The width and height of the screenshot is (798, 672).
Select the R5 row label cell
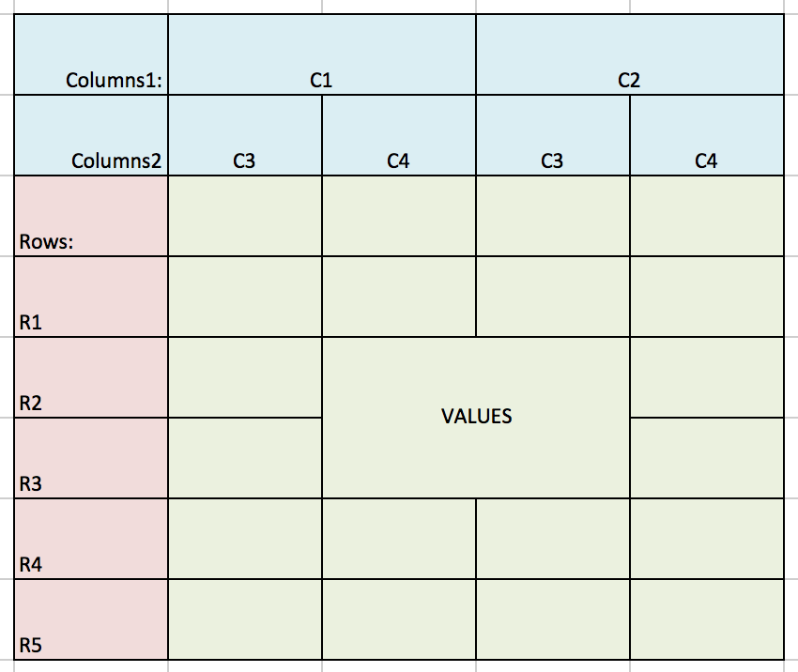[91, 619]
